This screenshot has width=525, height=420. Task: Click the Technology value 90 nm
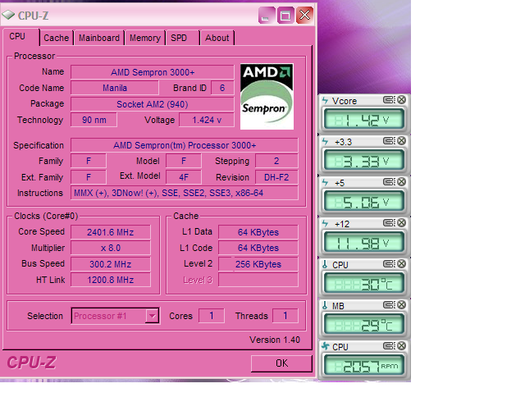tap(94, 120)
